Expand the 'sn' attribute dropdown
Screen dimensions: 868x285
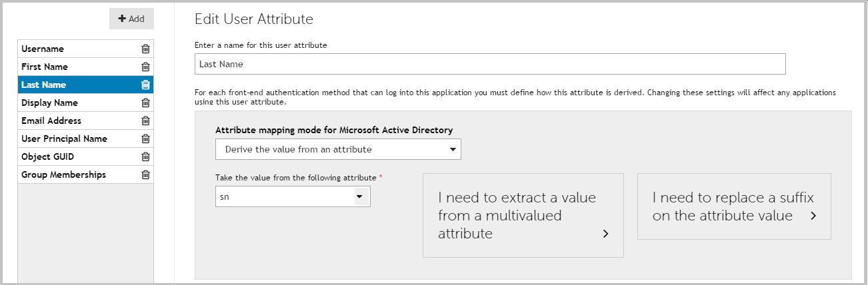pos(293,196)
